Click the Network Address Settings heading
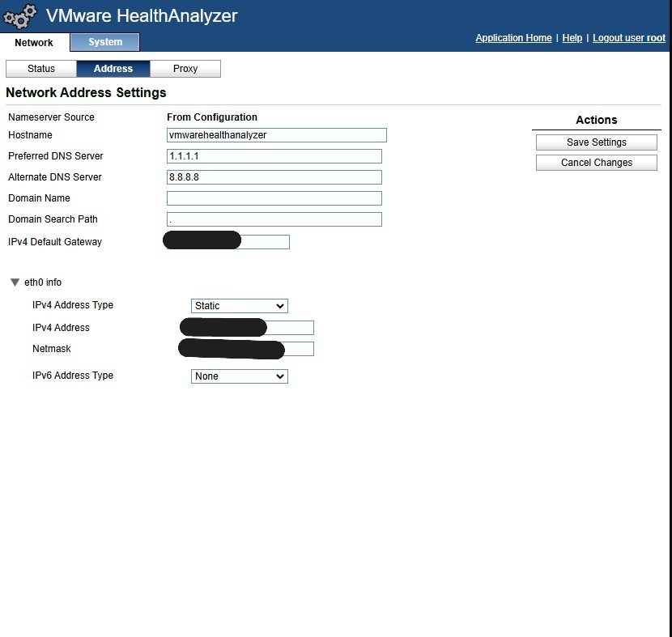Screen dimensions: 672x637 tap(86, 92)
